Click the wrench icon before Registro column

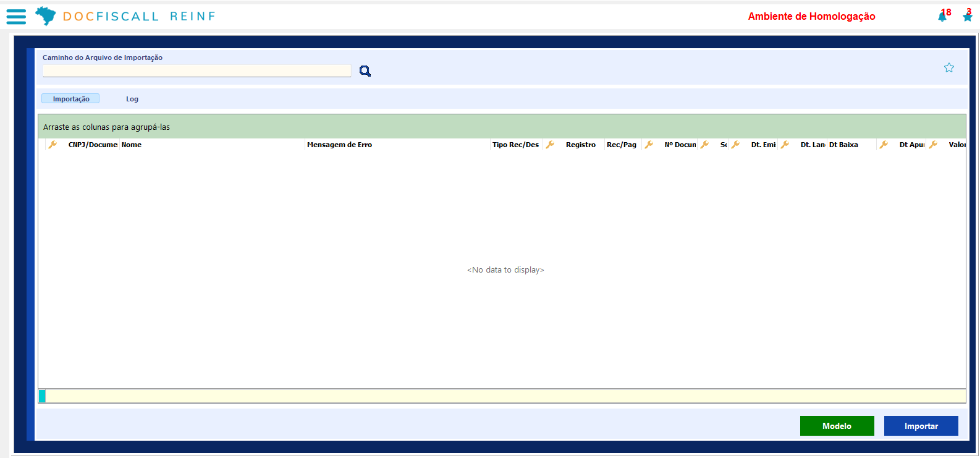(x=550, y=145)
